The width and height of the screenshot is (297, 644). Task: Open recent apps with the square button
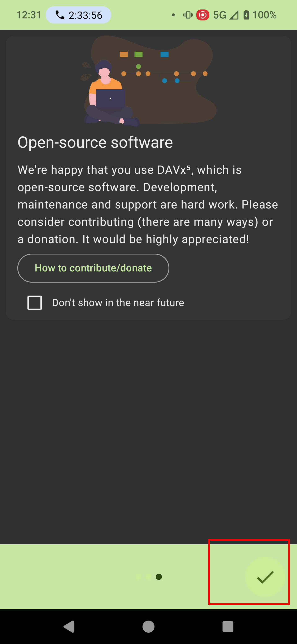[x=228, y=627]
